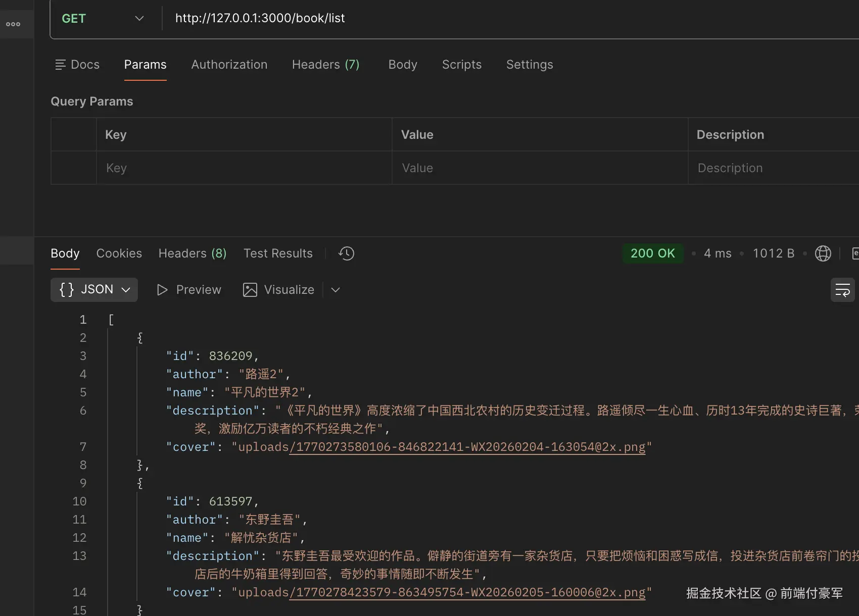The height and width of the screenshot is (616, 859).
Task: Click the author value "东野圭吾"
Action: click(x=269, y=520)
